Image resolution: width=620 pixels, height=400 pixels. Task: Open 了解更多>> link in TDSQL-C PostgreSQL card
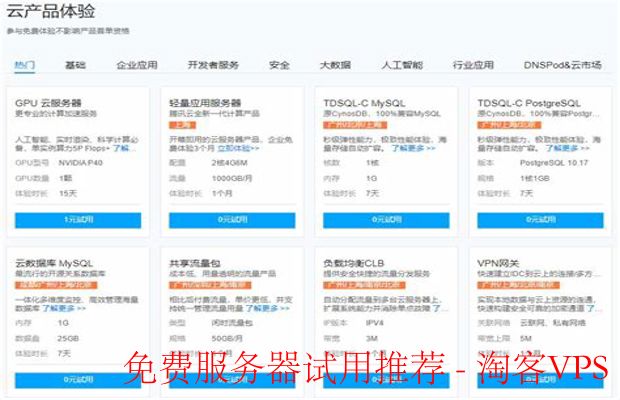coord(567,148)
